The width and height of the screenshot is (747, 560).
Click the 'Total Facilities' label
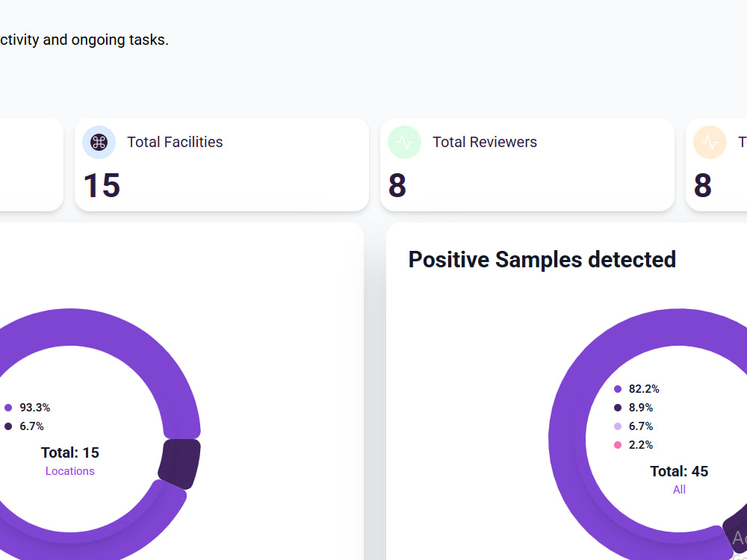tap(175, 142)
